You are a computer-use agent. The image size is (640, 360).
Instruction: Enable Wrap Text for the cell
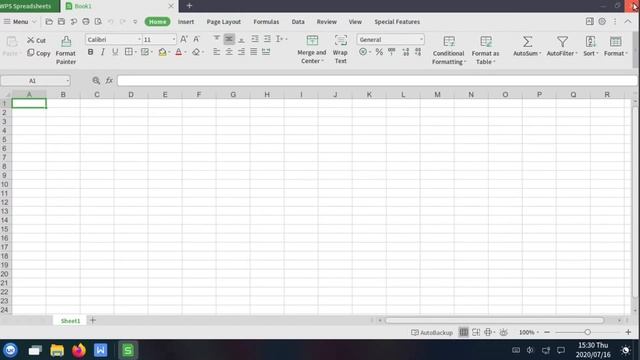tap(340, 49)
